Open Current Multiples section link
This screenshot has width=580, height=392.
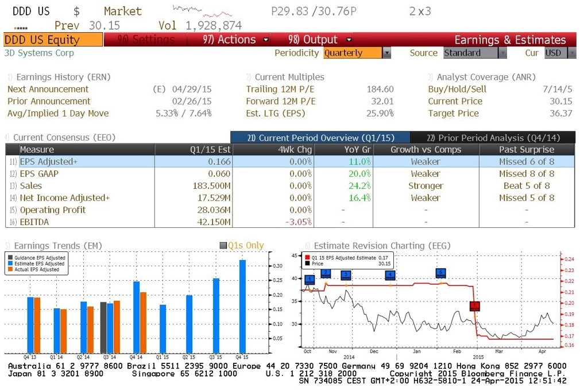click(x=289, y=77)
